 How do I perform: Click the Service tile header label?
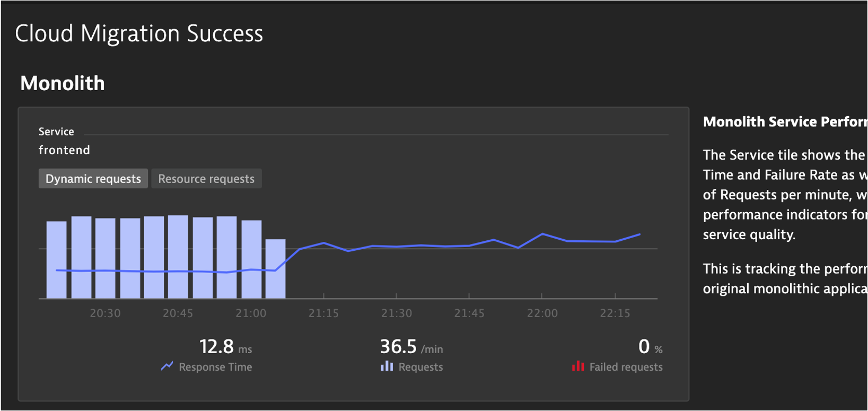coord(56,132)
